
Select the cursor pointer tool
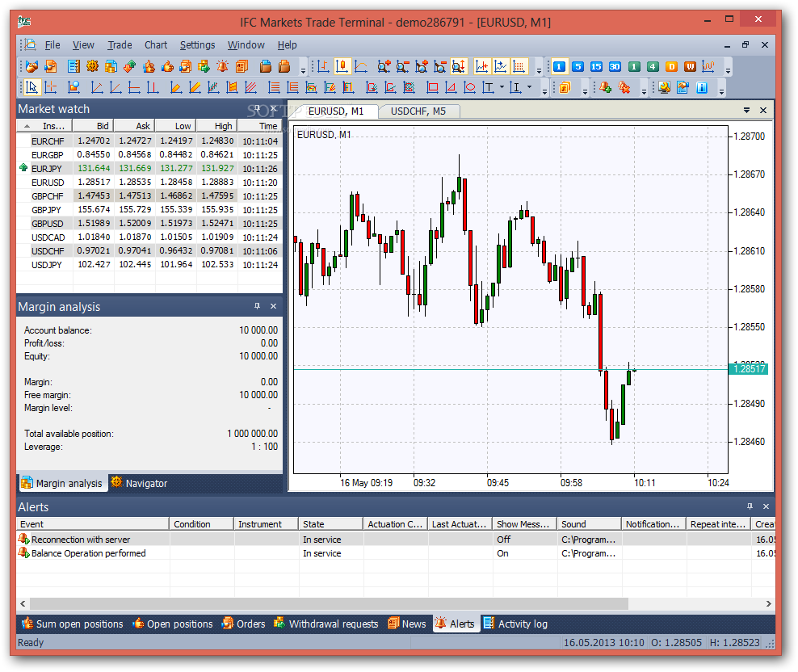(31, 88)
